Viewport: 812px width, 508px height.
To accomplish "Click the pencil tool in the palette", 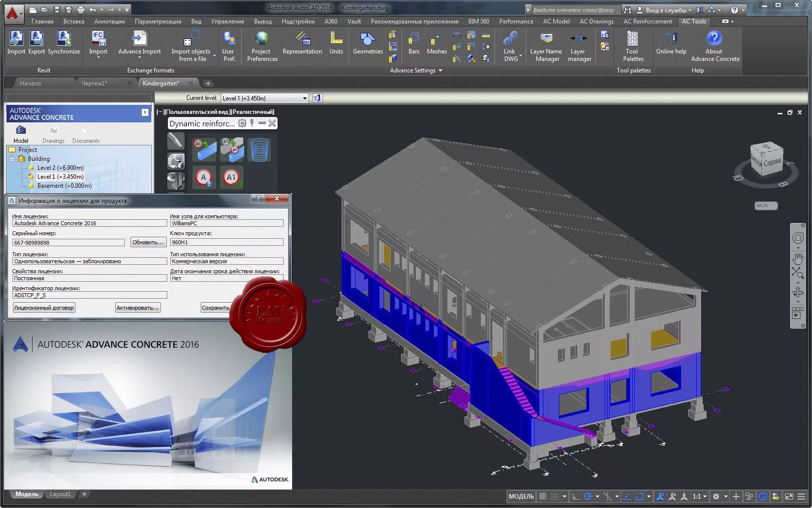I will (176, 141).
